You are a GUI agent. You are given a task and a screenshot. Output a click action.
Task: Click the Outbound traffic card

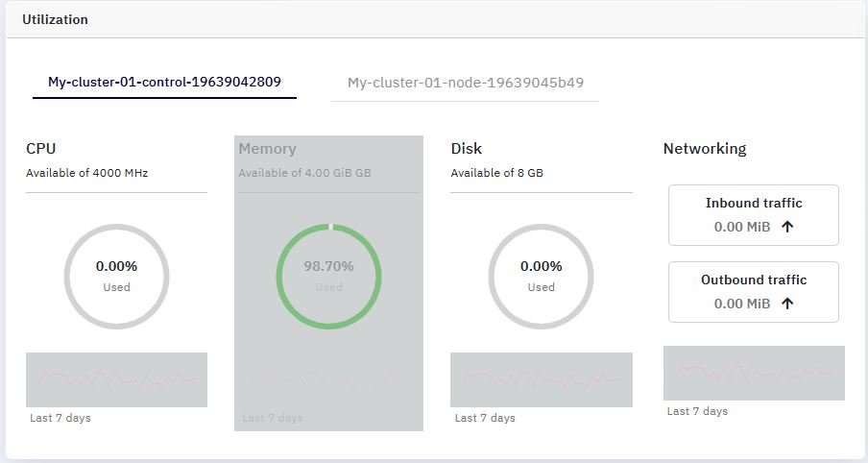point(754,292)
